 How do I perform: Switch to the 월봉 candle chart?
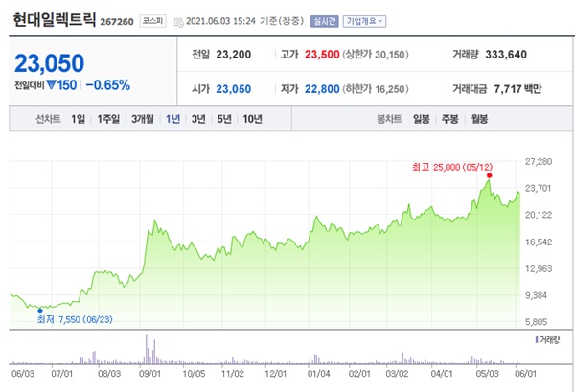[x=479, y=119]
